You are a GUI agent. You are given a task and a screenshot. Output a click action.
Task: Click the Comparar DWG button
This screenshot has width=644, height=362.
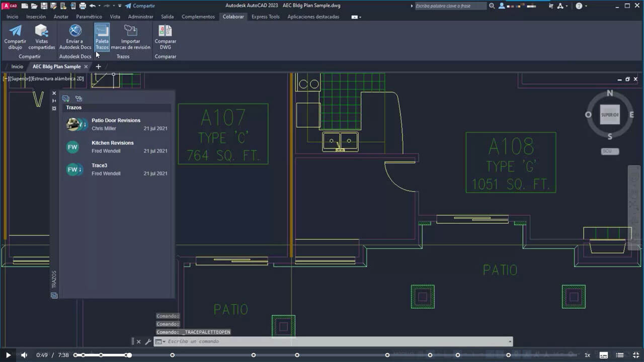166,37
